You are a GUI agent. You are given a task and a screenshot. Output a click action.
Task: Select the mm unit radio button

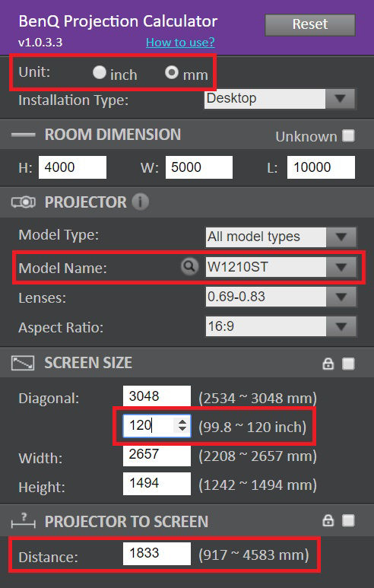pyautogui.click(x=172, y=72)
